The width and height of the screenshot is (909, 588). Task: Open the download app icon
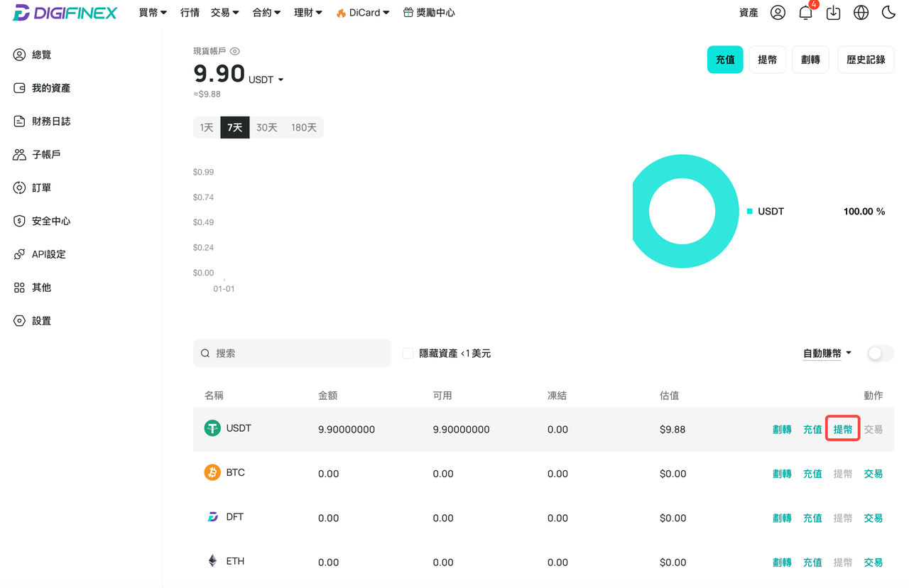click(x=834, y=13)
